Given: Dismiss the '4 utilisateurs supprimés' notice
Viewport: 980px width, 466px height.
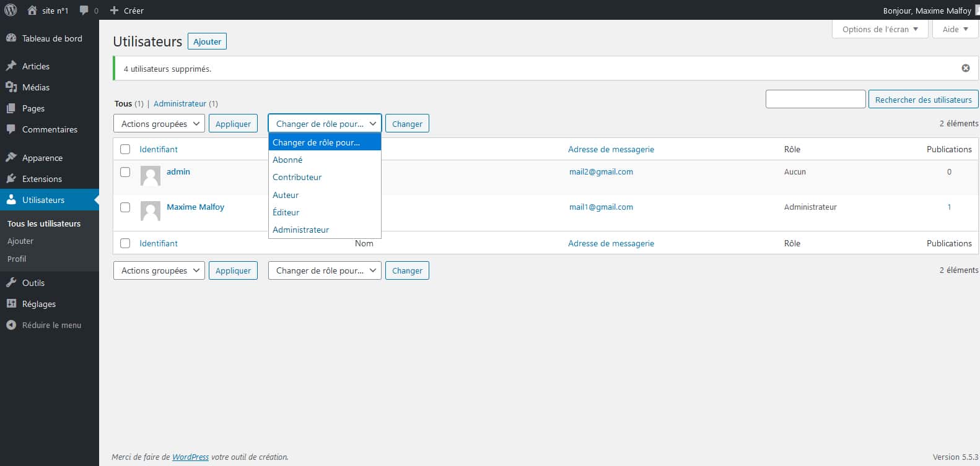Looking at the screenshot, I should tap(965, 68).
